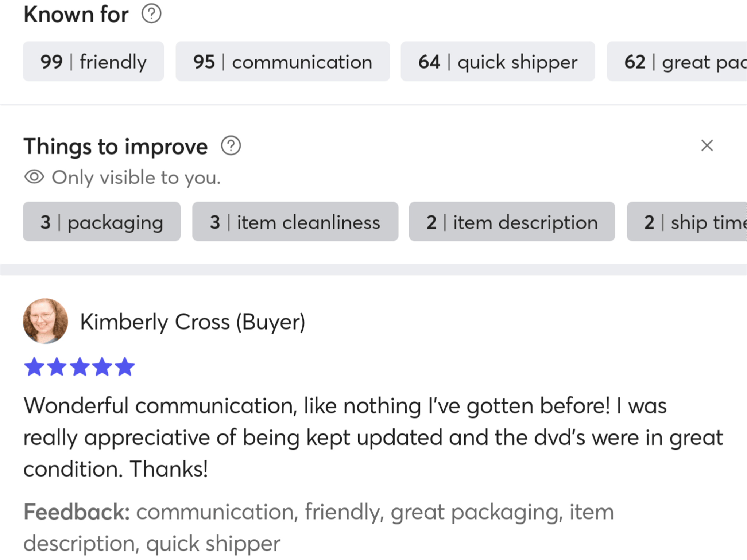This screenshot has height=560, width=747.
Task: Select the review text about wonderful communication
Action: 373,437
